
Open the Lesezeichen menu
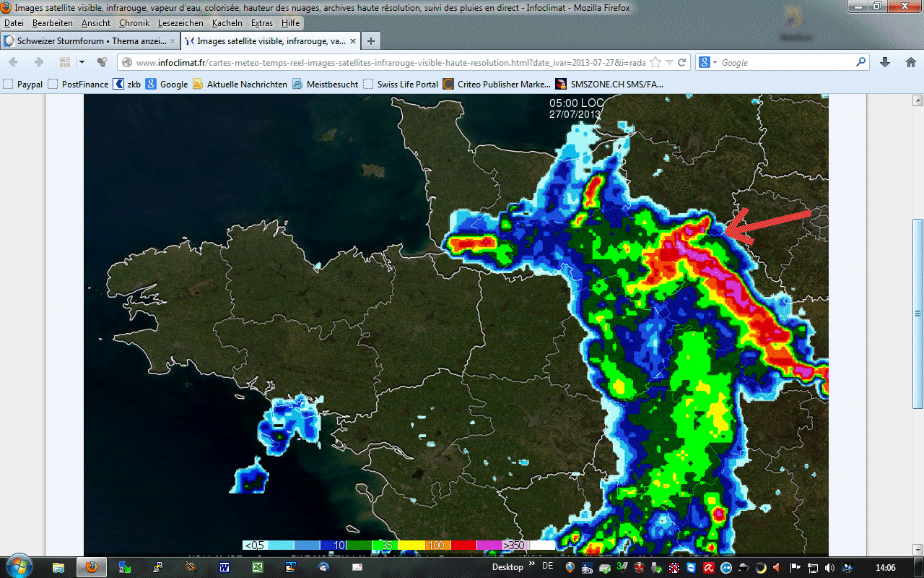click(x=182, y=23)
